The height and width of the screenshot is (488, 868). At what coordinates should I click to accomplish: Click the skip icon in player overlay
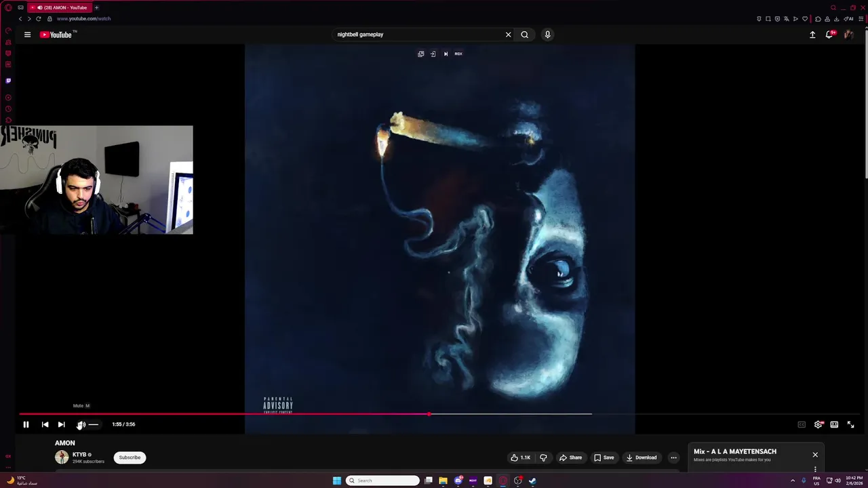[x=446, y=54]
